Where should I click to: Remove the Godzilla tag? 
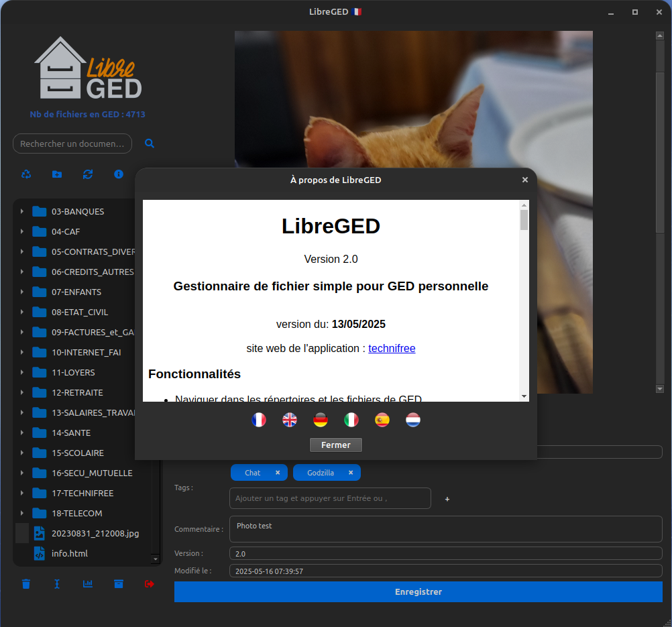[351, 473]
